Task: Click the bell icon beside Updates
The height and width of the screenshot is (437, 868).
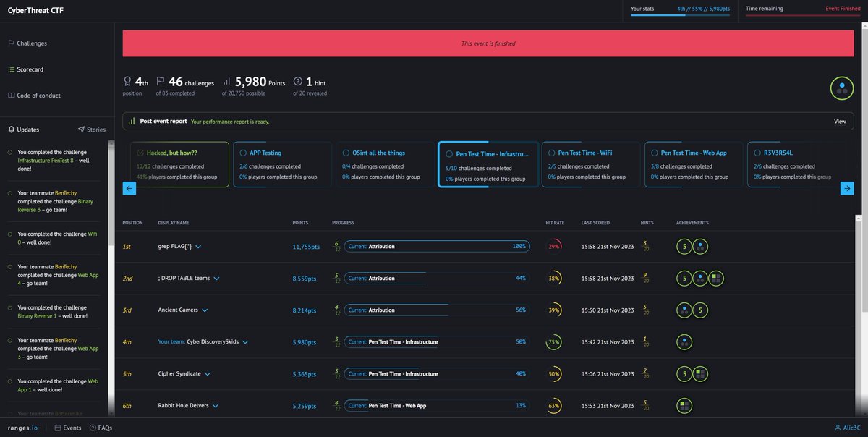Action: (11, 130)
